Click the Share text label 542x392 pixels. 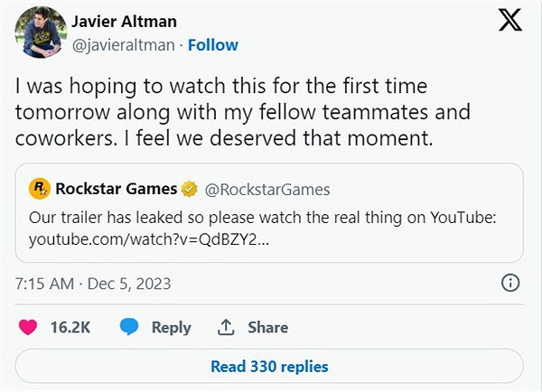pyautogui.click(x=267, y=327)
